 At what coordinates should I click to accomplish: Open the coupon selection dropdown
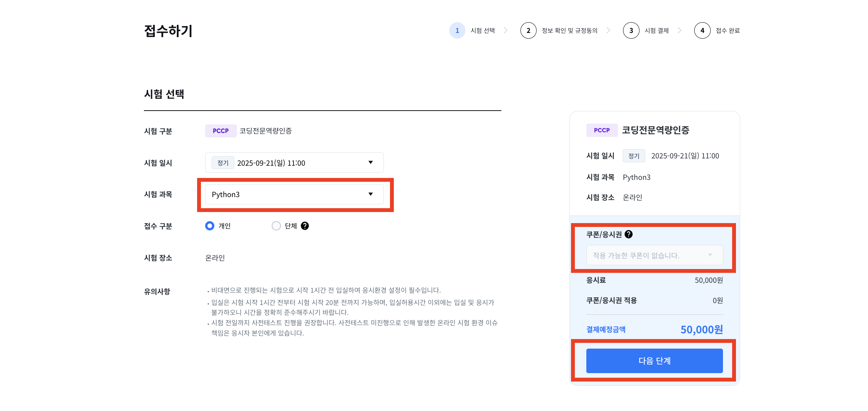tap(654, 255)
